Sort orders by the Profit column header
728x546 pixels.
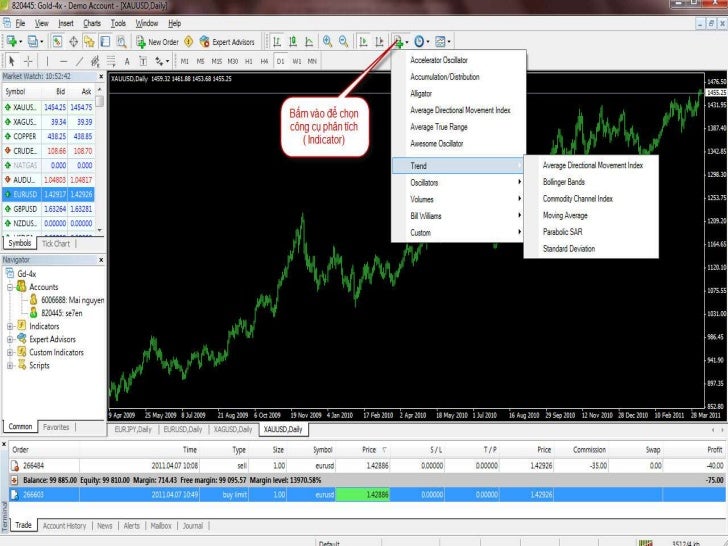[x=715, y=449]
